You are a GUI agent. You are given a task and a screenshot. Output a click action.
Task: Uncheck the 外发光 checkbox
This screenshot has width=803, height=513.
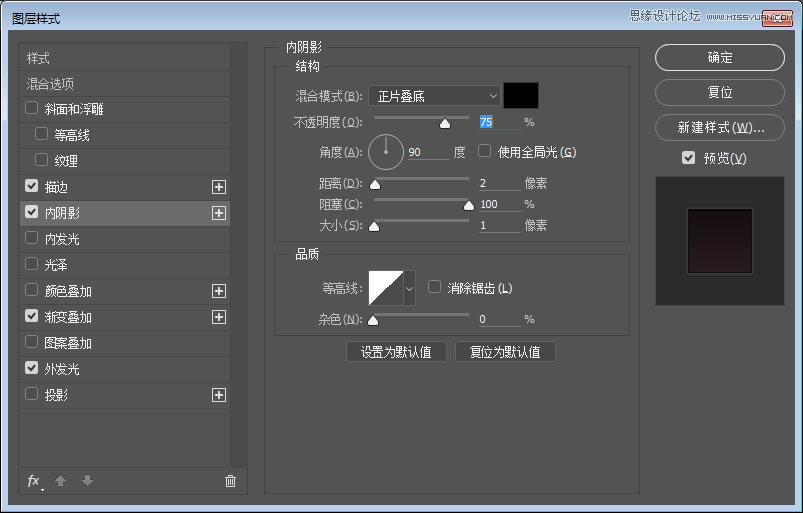pyautogui.click(x=32, y=368)
